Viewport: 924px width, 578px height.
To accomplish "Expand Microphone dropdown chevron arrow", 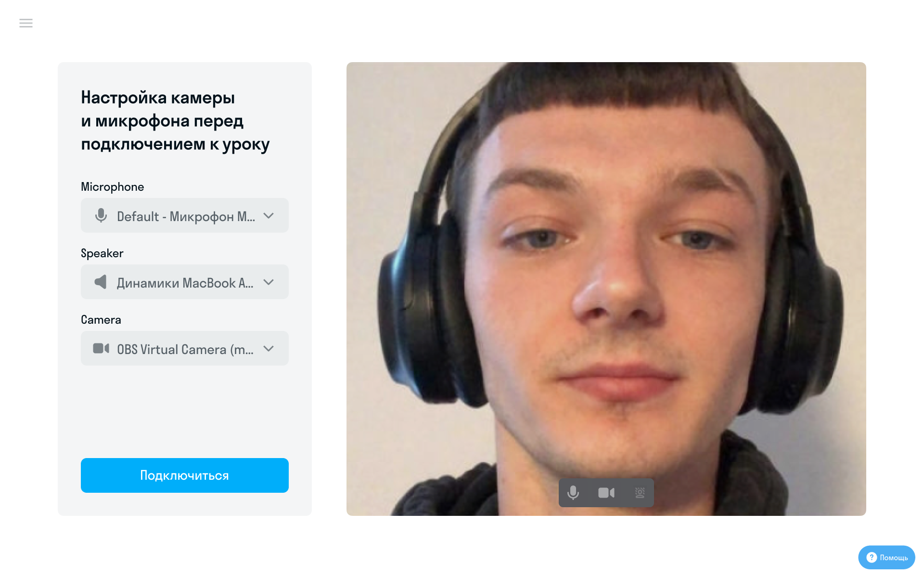I will 269,216.
